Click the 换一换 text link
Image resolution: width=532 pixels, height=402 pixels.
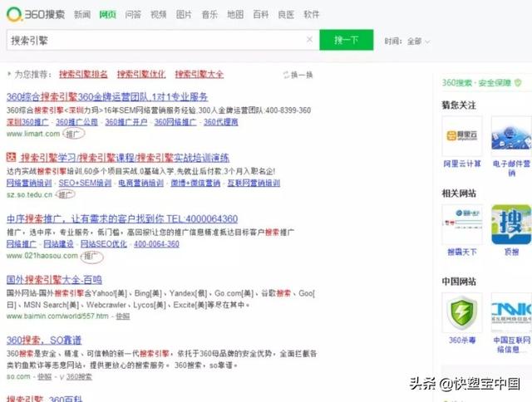(302, 75)
